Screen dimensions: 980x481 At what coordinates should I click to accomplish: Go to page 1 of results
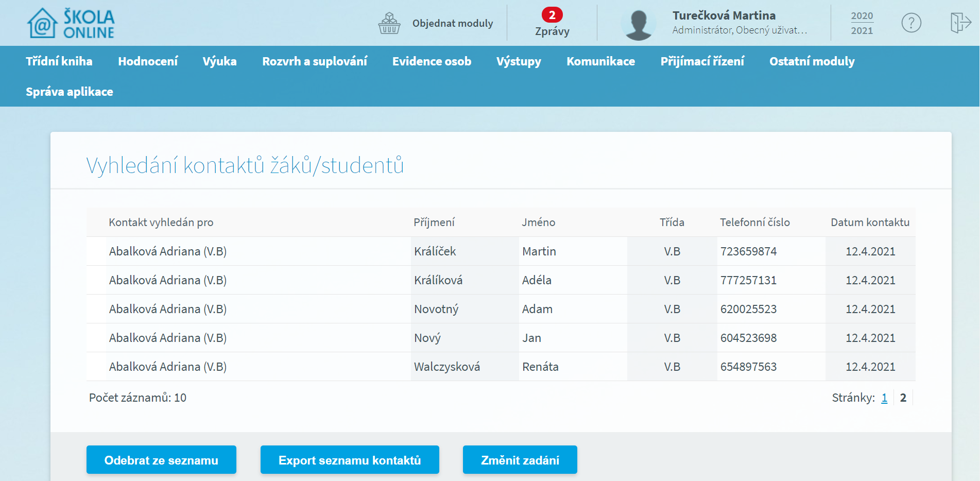click(884, 398)
